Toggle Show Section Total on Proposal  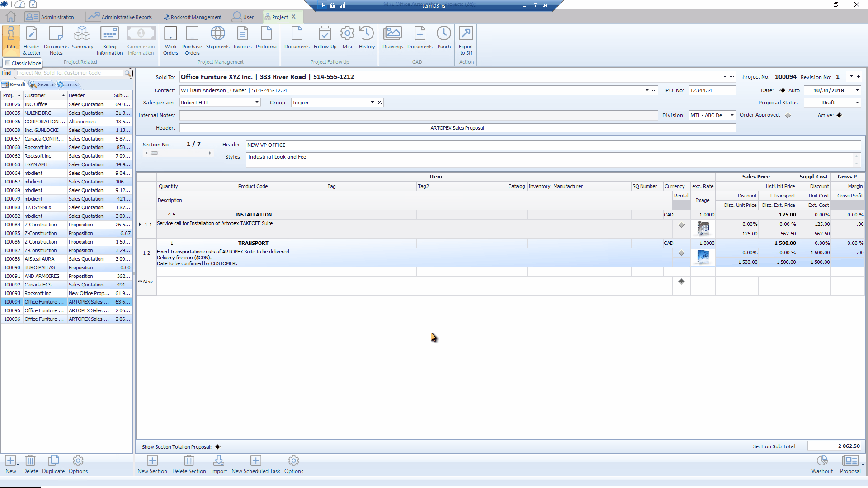[217, 447]
